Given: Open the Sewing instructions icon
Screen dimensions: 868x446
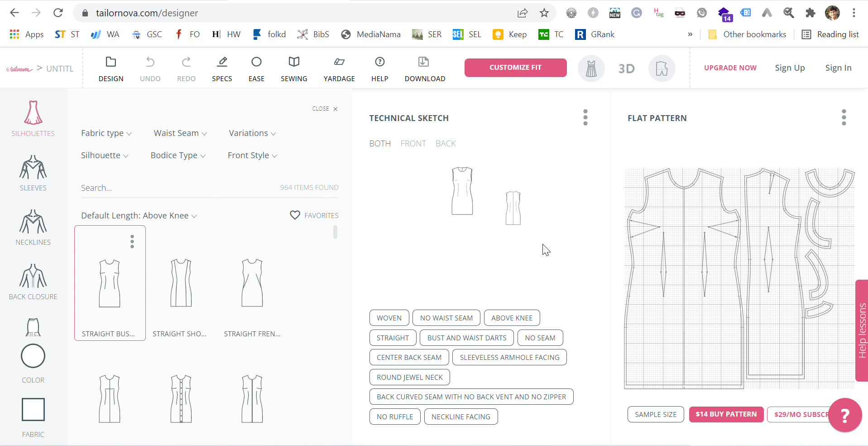Looking at the screenshot, I should 294,62.
